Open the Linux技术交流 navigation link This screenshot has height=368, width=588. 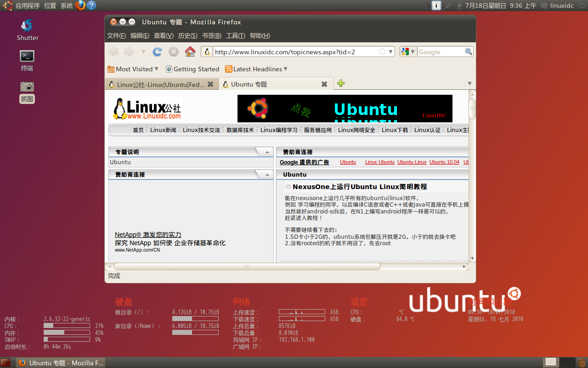coord(201,130)
